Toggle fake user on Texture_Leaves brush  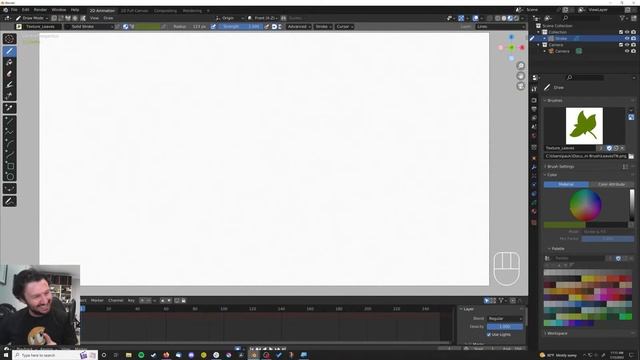[x=609, y=148]
